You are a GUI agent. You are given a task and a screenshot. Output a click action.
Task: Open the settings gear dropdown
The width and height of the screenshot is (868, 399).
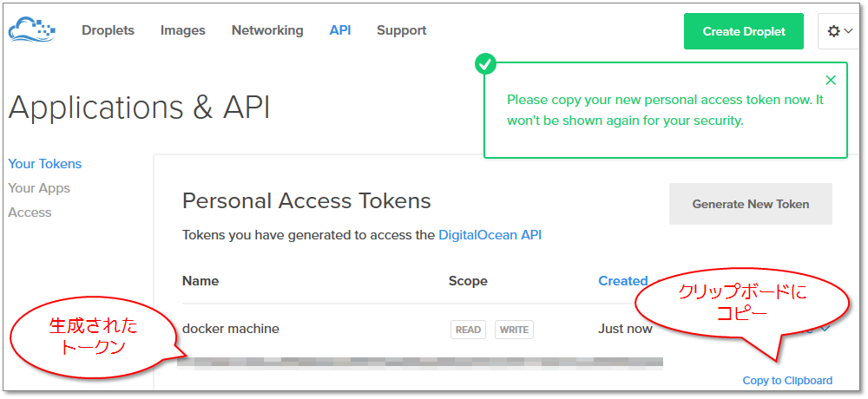[x=840, y=31]
